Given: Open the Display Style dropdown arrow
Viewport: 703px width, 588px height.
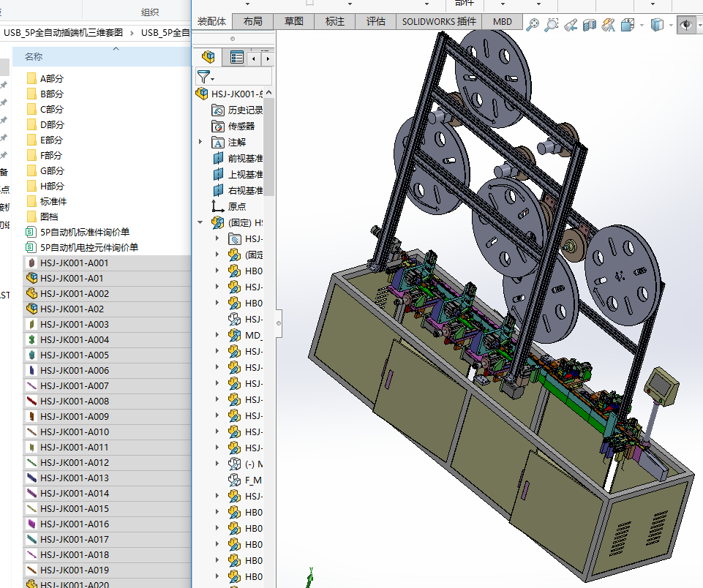Looking at the screenshot, I should 671,25.
